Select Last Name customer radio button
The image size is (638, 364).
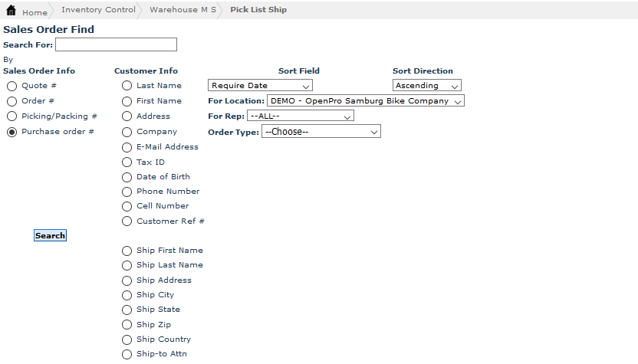point(127,87)
